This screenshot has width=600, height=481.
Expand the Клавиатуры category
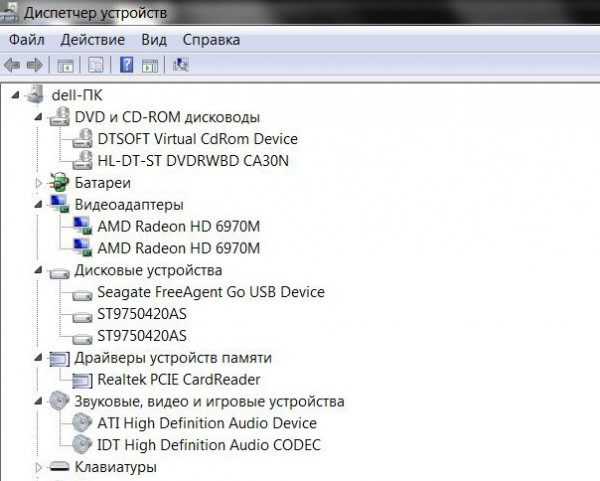(x=38, y=467)
